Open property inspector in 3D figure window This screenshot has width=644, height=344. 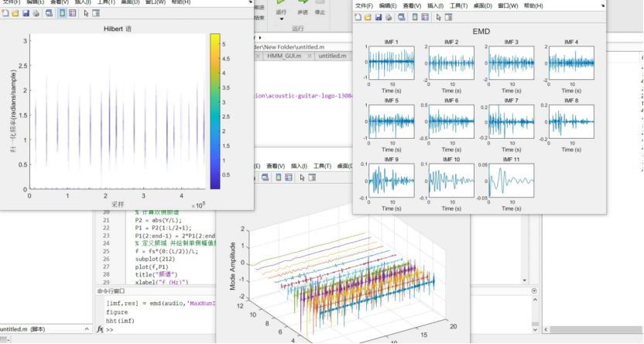(312, 177)
